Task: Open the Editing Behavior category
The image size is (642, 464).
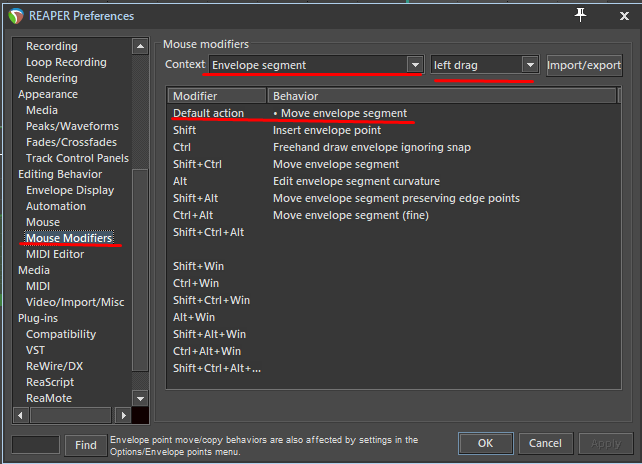Action: pyautogui.click(x=60, y=174)
